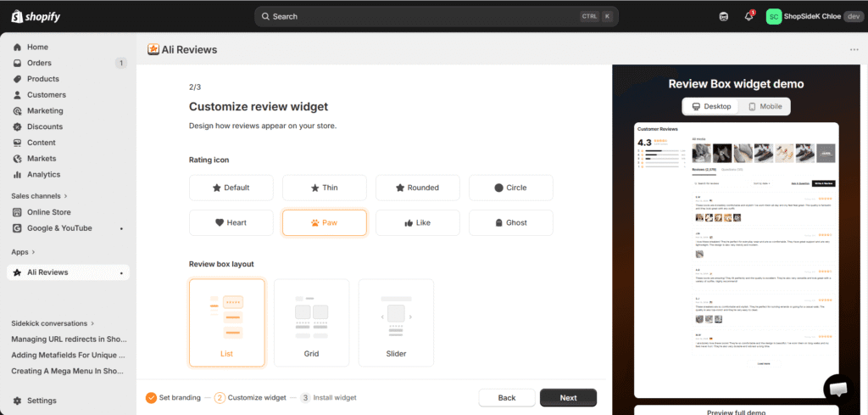Click the Ali Reviews app logo in header

click(153, 50)
